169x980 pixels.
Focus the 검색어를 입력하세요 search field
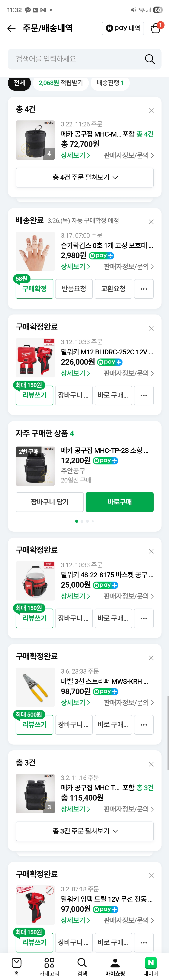click(76, 59)
